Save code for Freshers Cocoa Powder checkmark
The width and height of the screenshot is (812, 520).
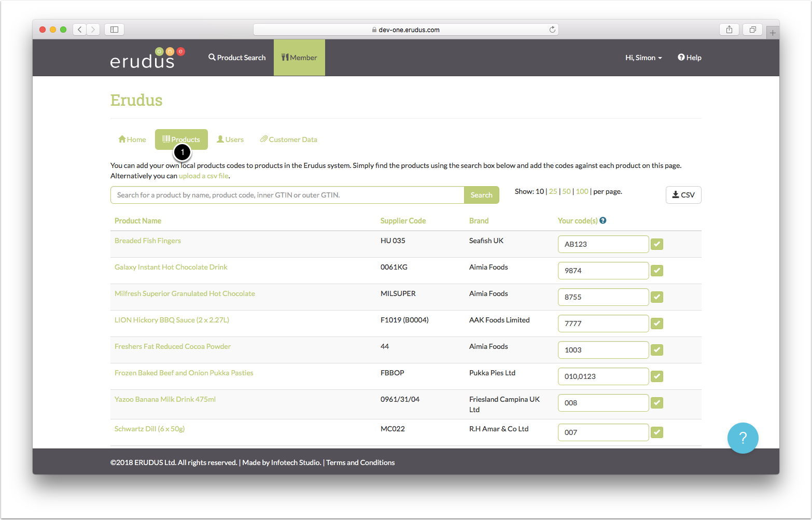coord(657,350)
